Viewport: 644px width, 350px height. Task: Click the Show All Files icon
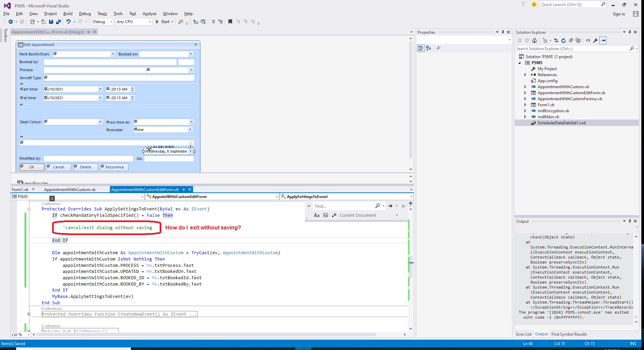[x=578, y=40]
